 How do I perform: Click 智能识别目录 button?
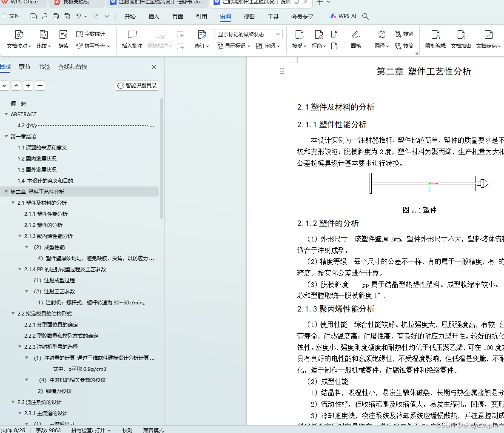[137, 86]
